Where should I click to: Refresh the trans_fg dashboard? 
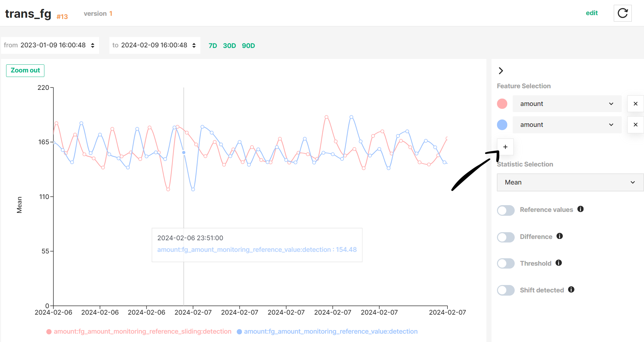[x=623, y=13]
